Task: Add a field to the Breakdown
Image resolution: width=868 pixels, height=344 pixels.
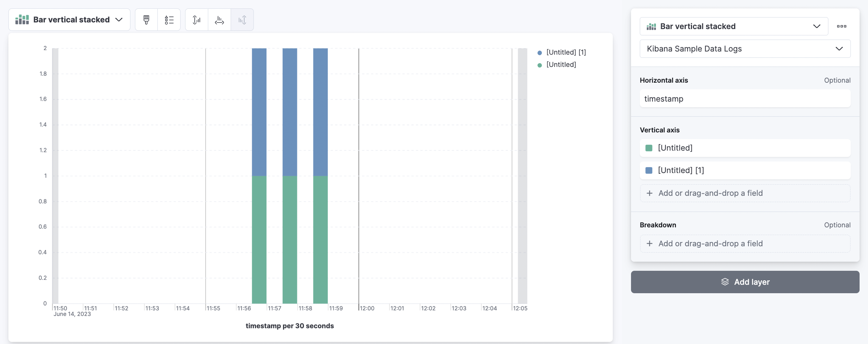Action: click(745, 243)
